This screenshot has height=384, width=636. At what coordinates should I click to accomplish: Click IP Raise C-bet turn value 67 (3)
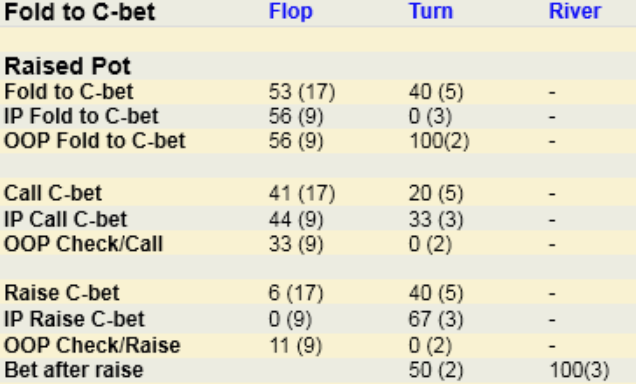pos(436,320)
